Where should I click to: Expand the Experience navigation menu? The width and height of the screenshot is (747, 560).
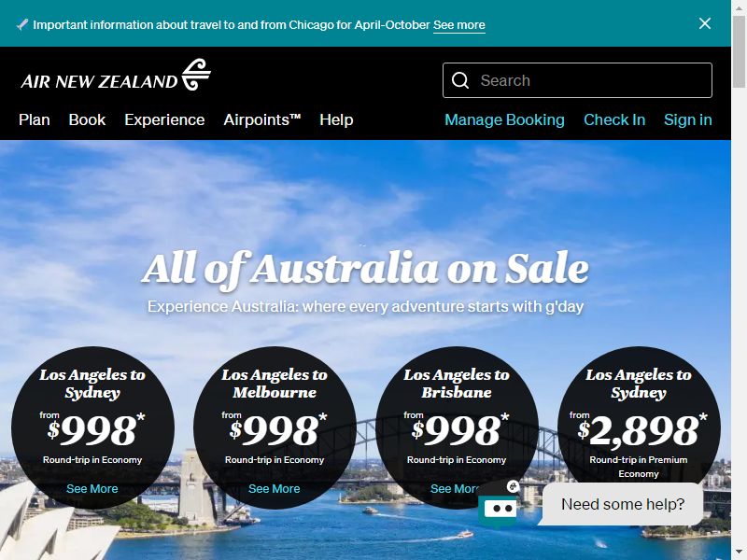tap(164, 119)
